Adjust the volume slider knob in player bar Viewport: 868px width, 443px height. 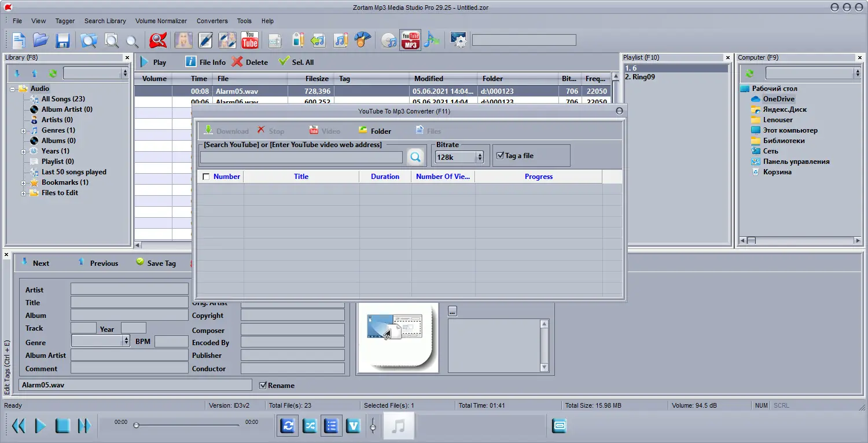click(x=373, y=427)
